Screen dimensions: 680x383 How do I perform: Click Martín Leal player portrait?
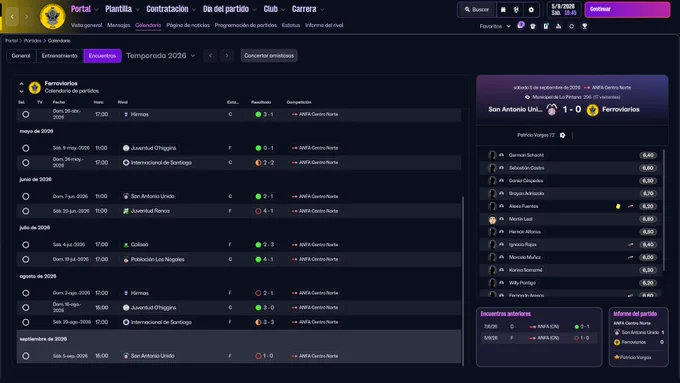(492, 219)
